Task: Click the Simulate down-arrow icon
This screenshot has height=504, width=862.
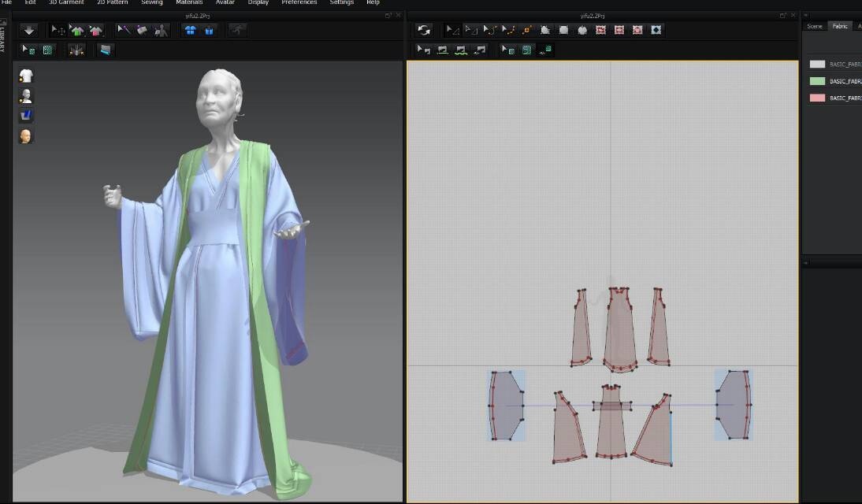Action: (29, 30)
